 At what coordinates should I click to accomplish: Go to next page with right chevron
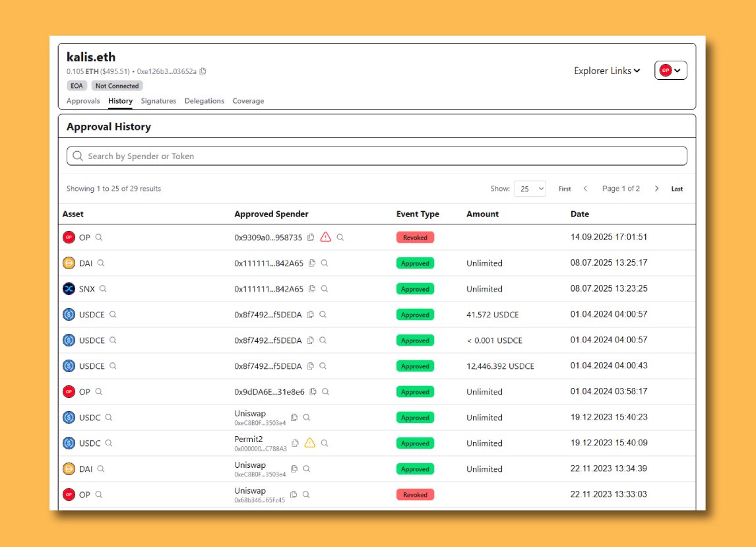point(656,189)
